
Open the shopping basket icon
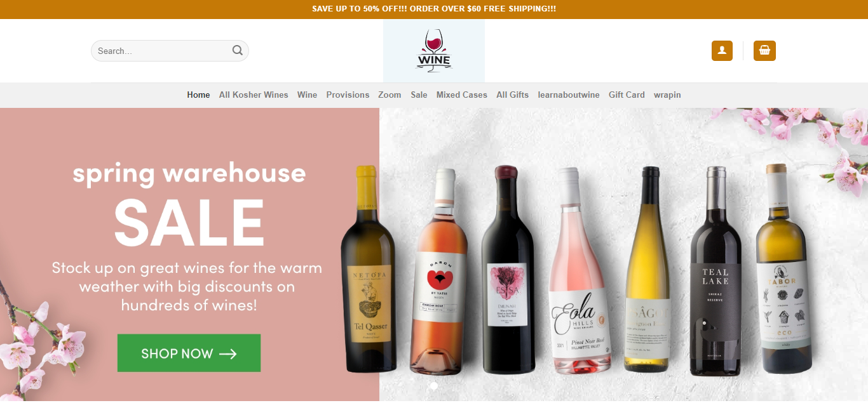(x=764, y=51)
